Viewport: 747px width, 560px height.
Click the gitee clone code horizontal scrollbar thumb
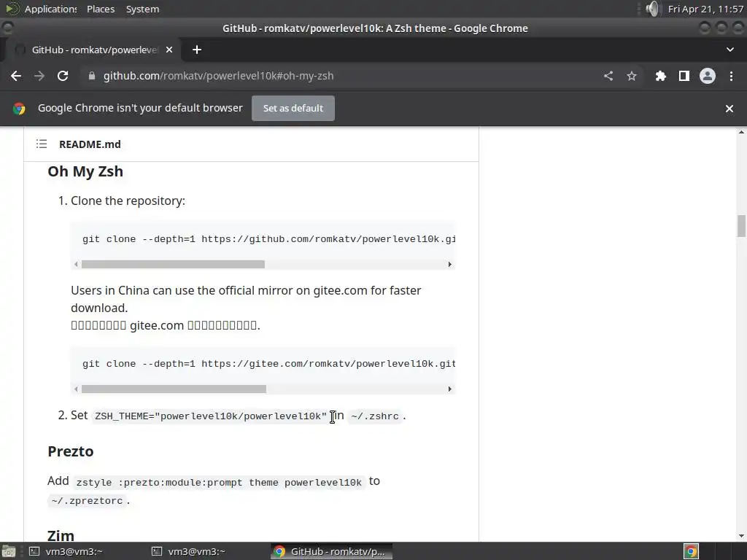(x=174, y=389)
